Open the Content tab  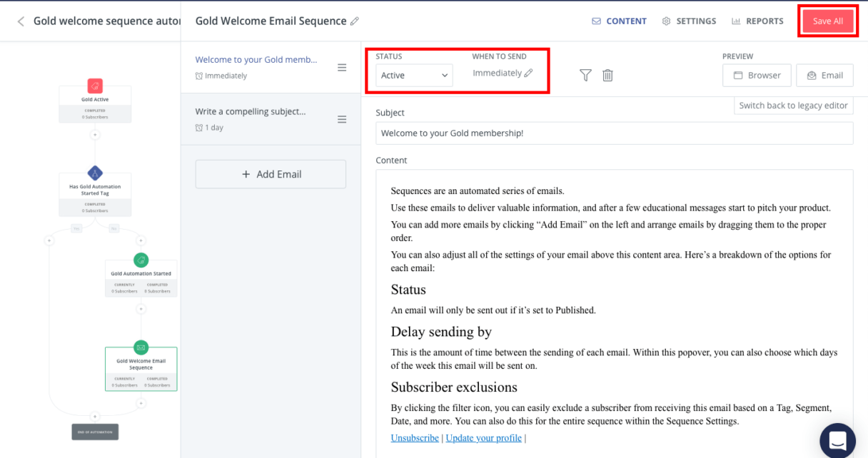click(619, 21)
